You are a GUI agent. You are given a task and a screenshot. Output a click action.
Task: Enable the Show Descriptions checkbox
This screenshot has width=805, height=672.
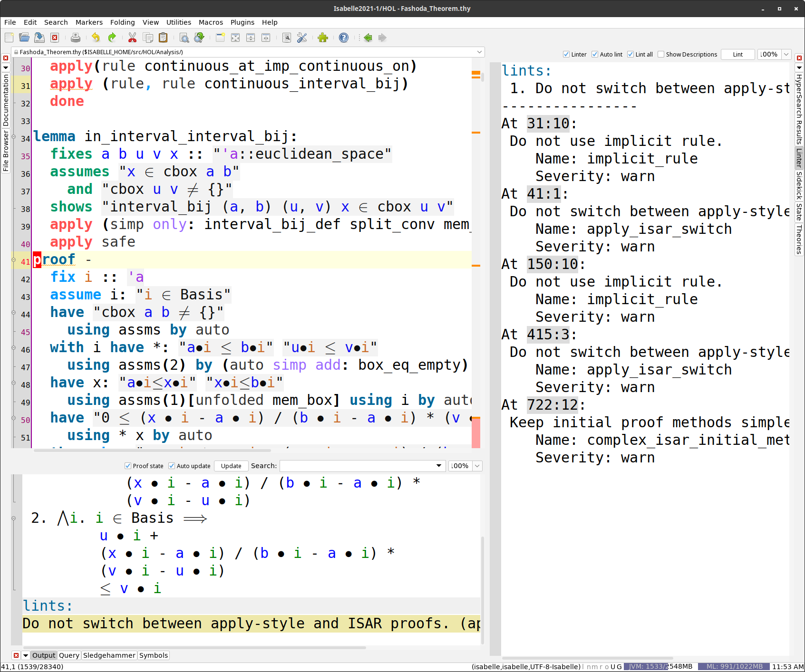(x=661, y=54)
